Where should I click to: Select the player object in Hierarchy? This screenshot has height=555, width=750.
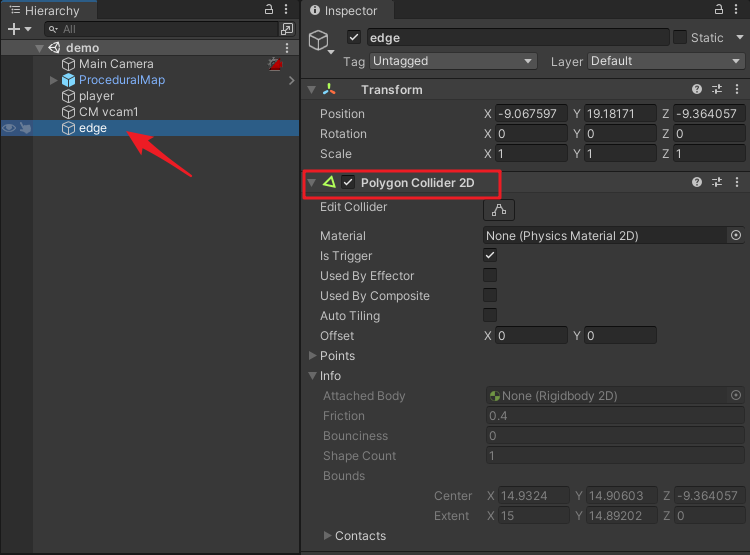[96, 96]
